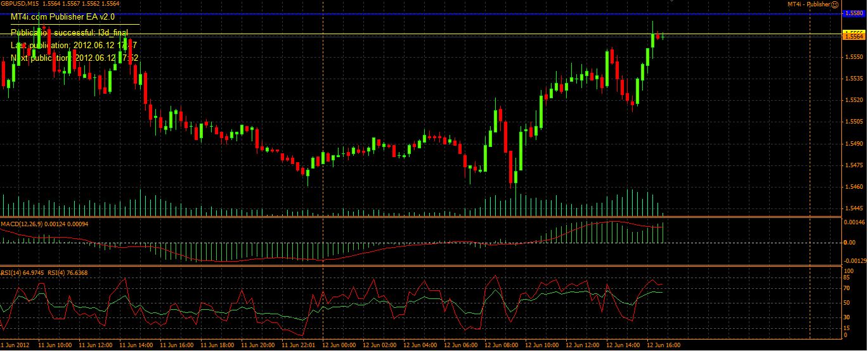Click the 12 Jun 16:00 time axis label
This screenshot has height=351, width=868.
pos(664,346)
